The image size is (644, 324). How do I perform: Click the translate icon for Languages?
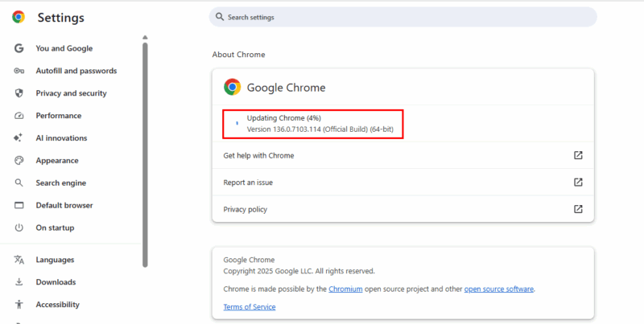19,260
